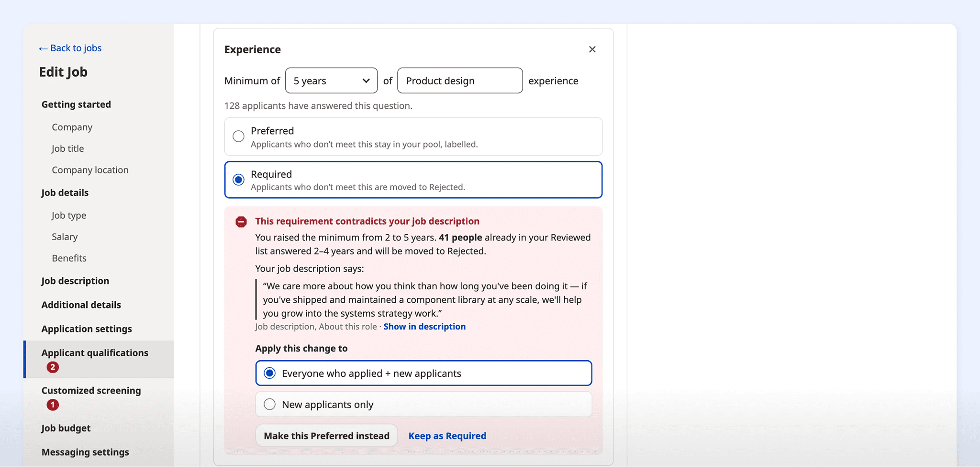The width and height of the screenshot is (980, 467).
Task: Go to the Benefits step
Action: (x=69, y=258)
